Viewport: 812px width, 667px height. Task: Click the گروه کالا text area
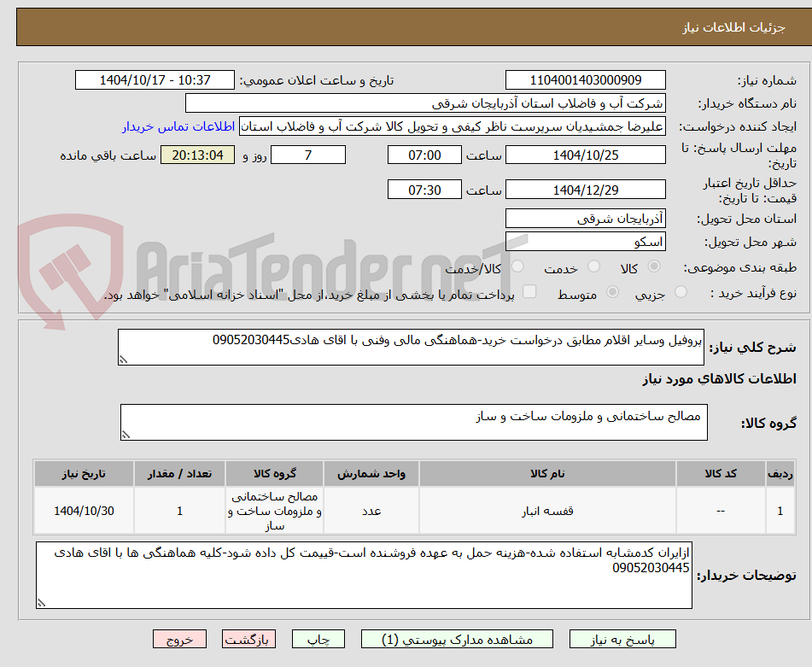pyautogui.click(x=414, y=423)
